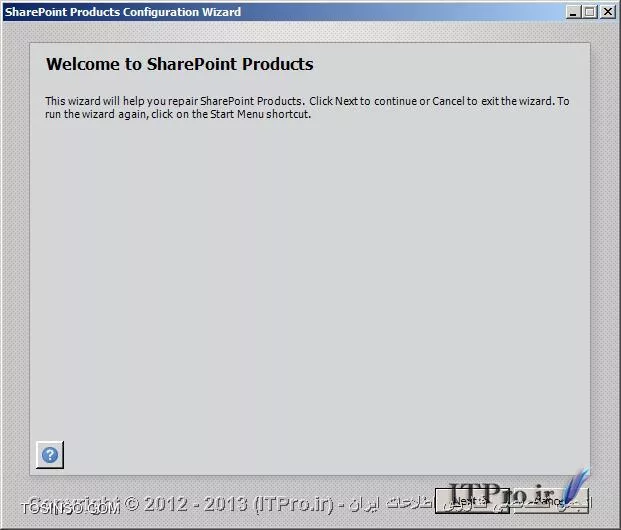Click the Next button to continue
Viewport: 621px width, 530px height.
472,501
